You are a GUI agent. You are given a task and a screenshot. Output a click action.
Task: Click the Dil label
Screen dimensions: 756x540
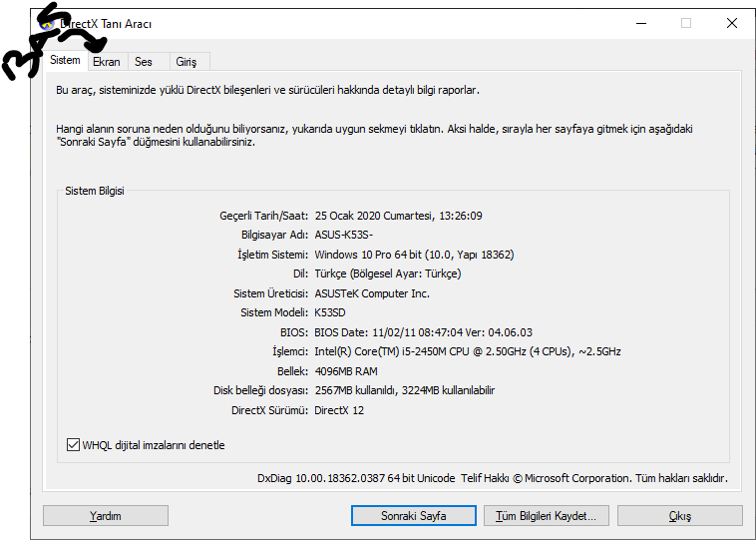pos(300,273)
